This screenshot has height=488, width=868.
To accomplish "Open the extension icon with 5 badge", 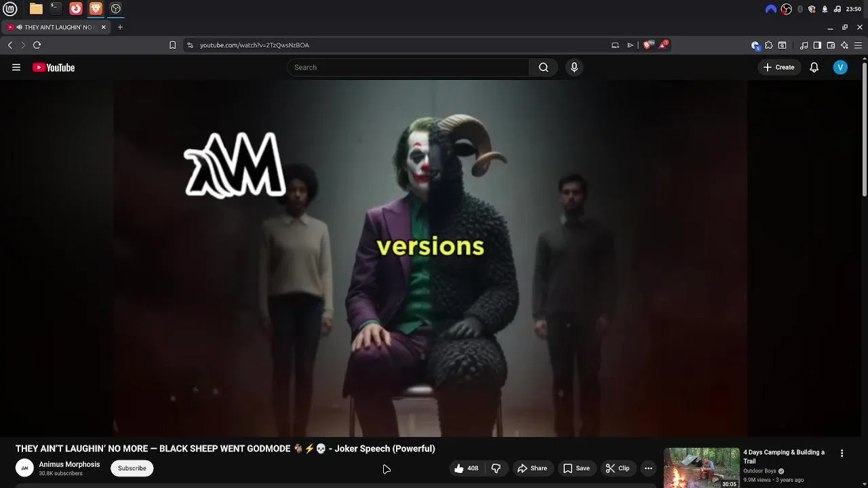I will 755,45.
